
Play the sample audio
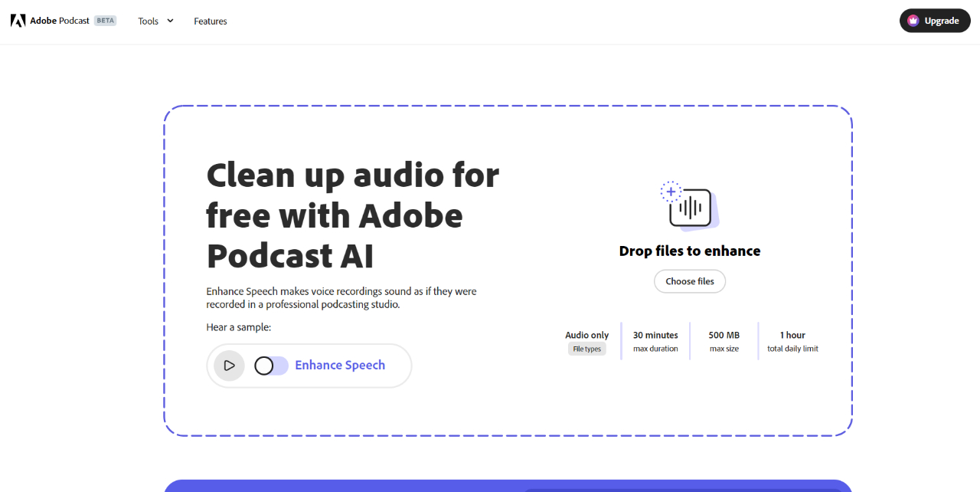(x=229, y=366)
